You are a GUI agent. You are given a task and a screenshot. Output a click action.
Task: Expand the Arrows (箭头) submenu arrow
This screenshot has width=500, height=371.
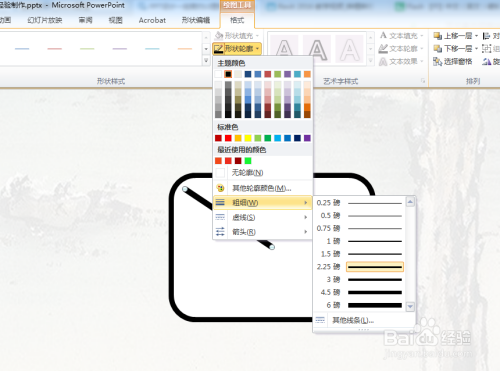point(306,232)
